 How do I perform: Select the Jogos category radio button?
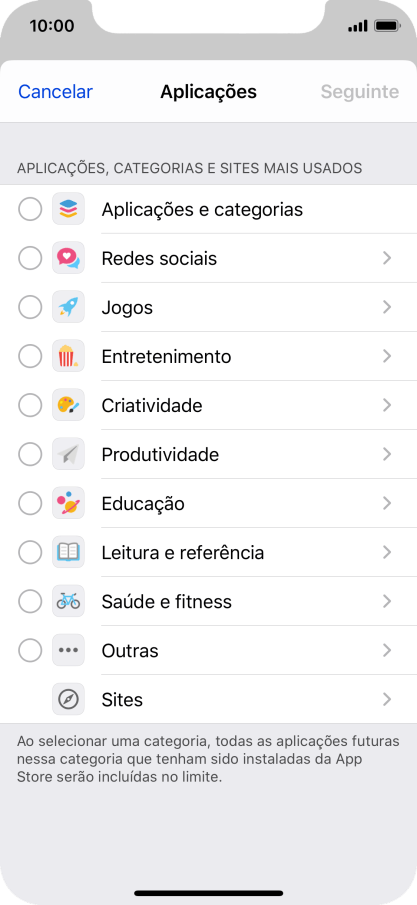(x=30, y=307)
